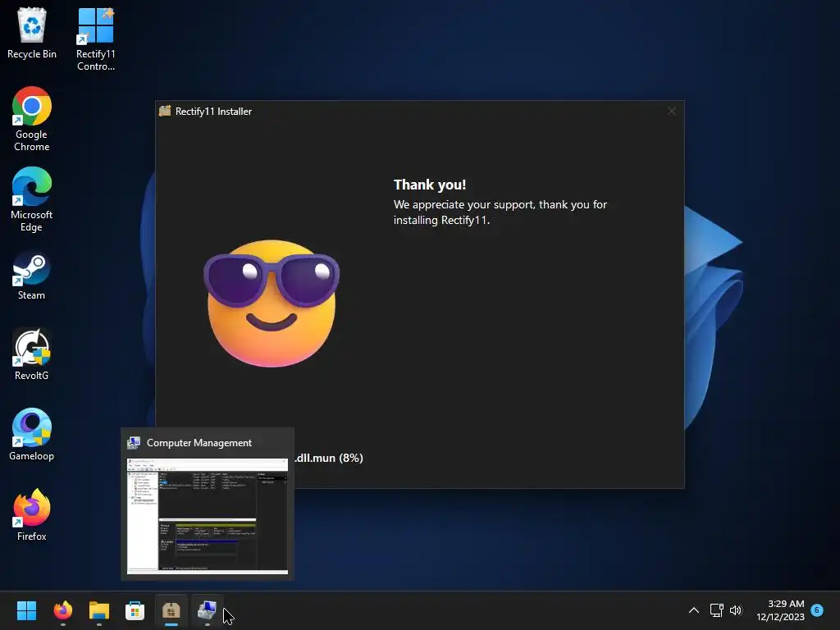Click the Firefox icon in the taskbar
Screen dimensions: 840x630
62,610
